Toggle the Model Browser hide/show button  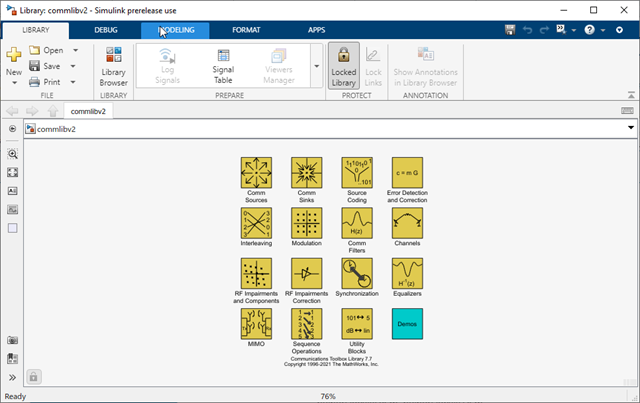13,129
